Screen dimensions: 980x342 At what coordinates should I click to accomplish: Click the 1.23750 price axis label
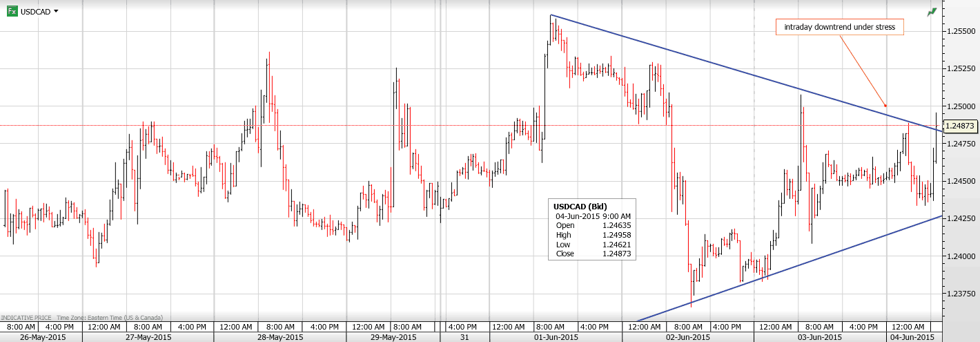[960, 294]
